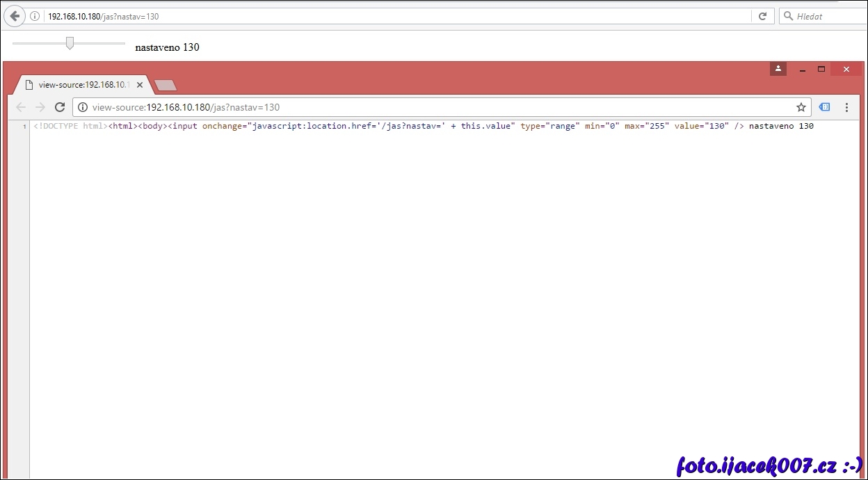Reload the page in Firefox
Viewport: 868px width, 480px height.
[x=762, y=16]
